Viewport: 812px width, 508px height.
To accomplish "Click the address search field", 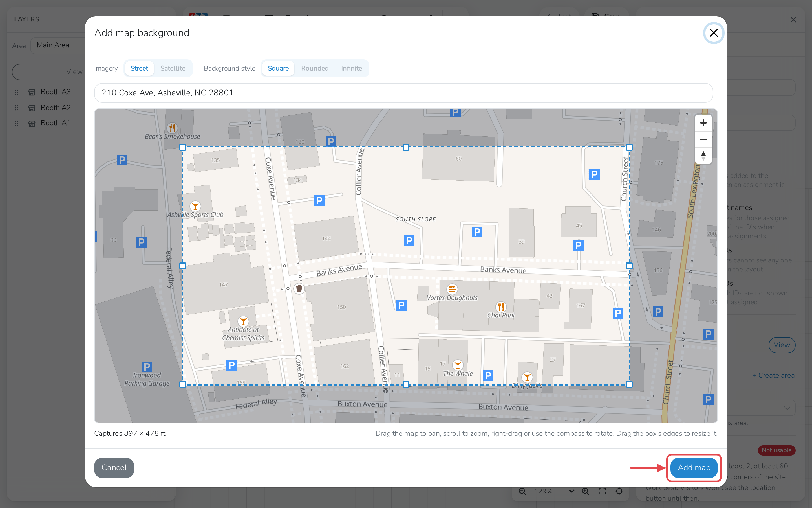I will (x=404, y=93).
